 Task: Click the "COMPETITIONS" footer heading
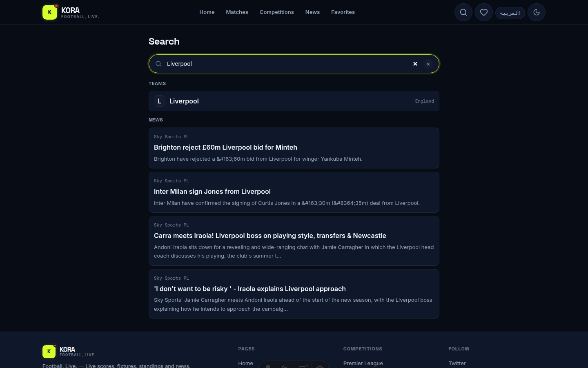point(363,349)
